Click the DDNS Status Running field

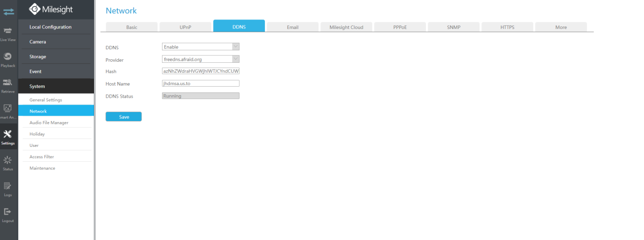pyautogui.click(x=201, y=96)
